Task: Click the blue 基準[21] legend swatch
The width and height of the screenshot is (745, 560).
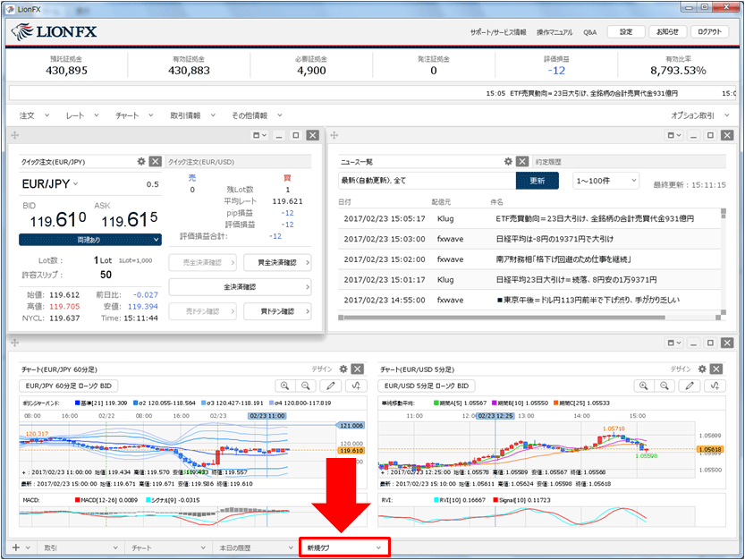Action: click(x=78, y=403)
